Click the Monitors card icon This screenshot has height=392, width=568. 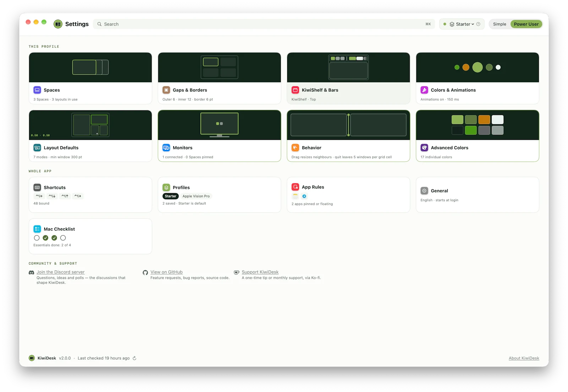tap(166, 148)
